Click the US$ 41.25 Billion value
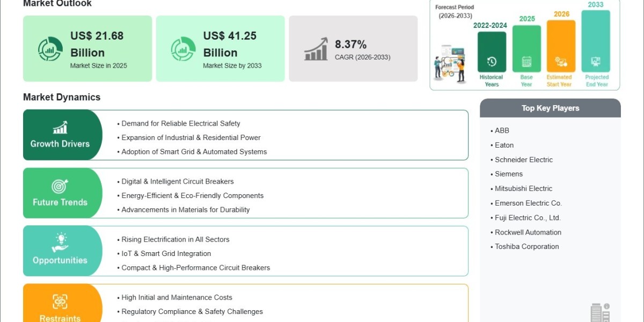644x322 pixels. (x=230, y=44)
